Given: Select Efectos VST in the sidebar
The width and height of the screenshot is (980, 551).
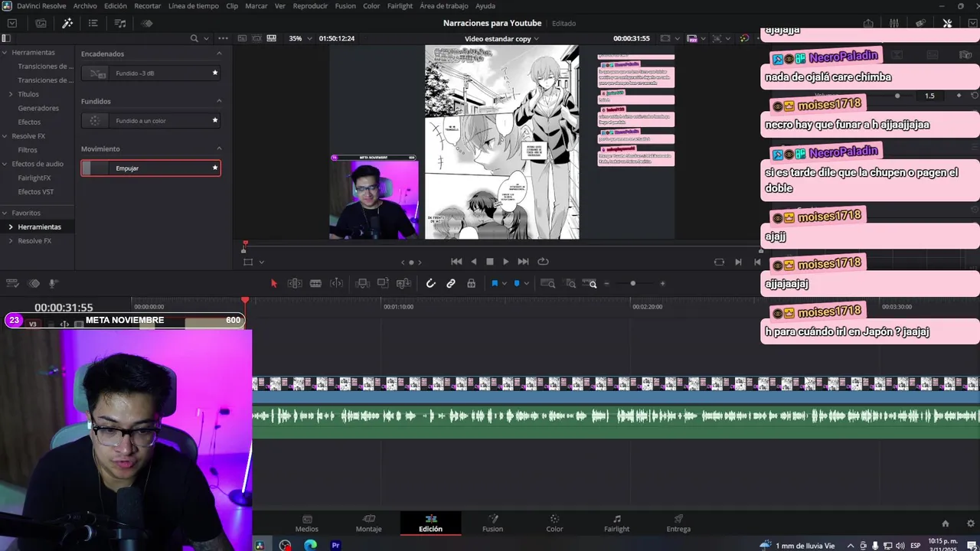Looking at the screenshot, I should tap(36, 192).
